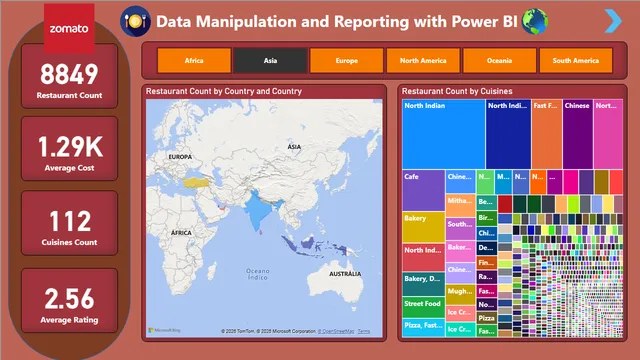This screenshot has height=360, width=640.
Task: Filter by South America
Action: (x=576, y=60)
